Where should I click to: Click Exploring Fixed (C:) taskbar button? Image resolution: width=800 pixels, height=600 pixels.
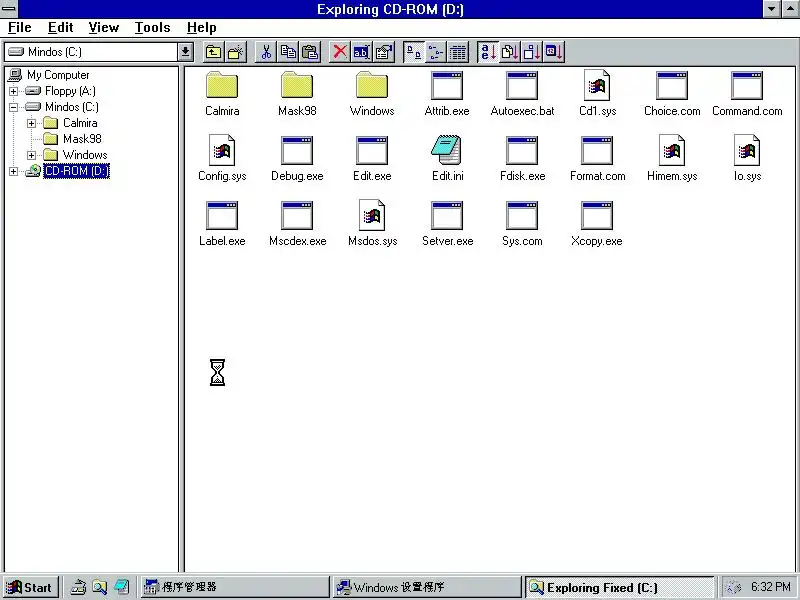619,587
